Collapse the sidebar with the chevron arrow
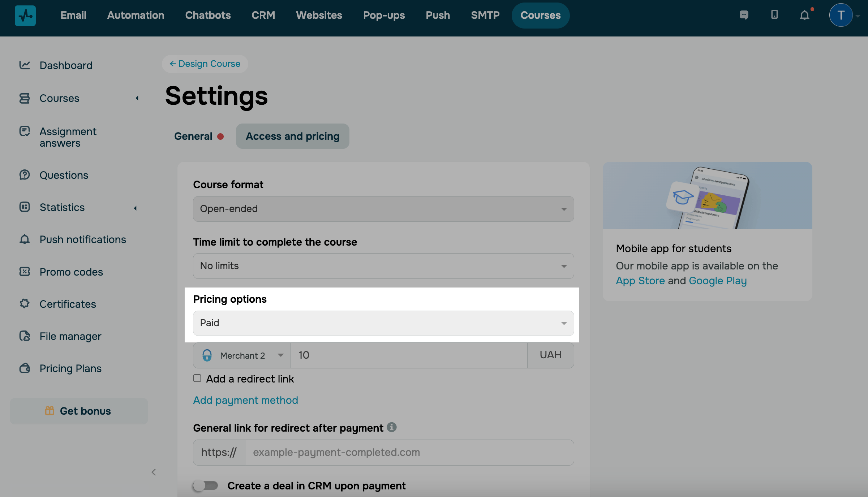The height and width of the screenshot is (497, 868). [154, 472]
